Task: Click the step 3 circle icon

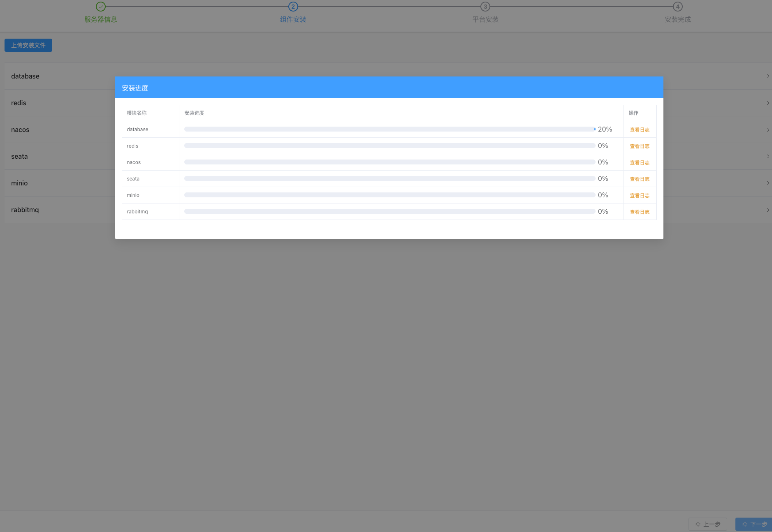Action: 485,7
